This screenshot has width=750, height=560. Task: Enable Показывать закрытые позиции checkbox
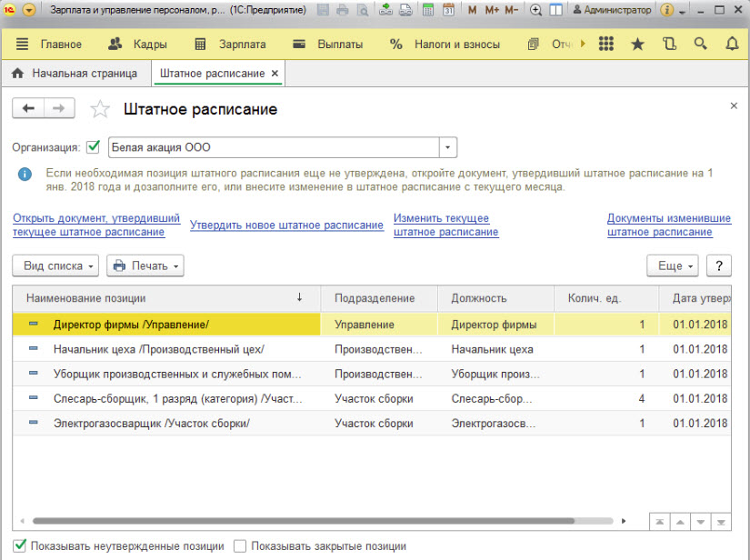coord(240,546)
